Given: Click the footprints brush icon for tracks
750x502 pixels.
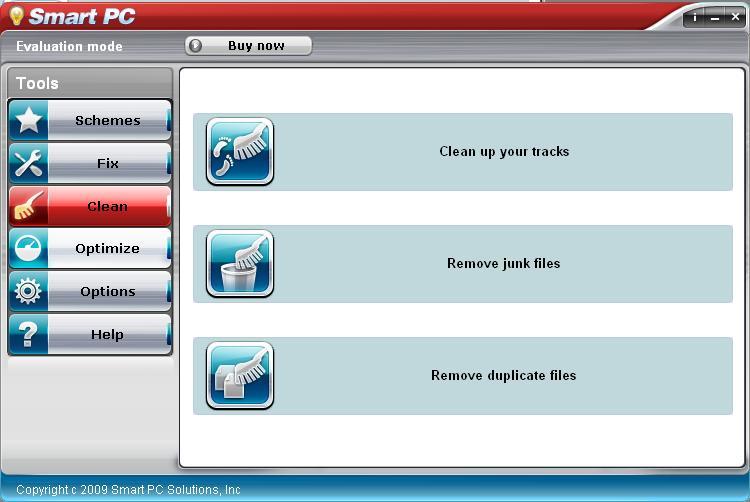Looking at the screenshot, I should [x=240, y=151].
